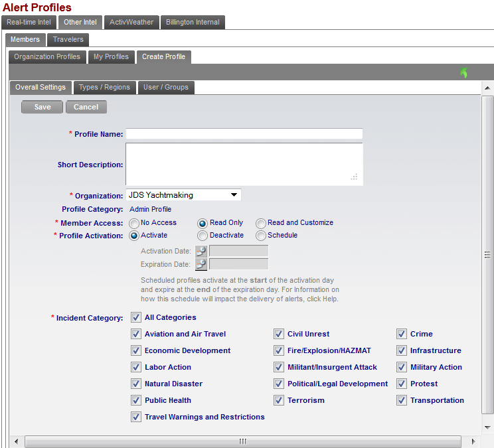The height and width of the screenshot is (448, 494).
Task: Click the Short Description resize handle
Action: pos(355,177)
